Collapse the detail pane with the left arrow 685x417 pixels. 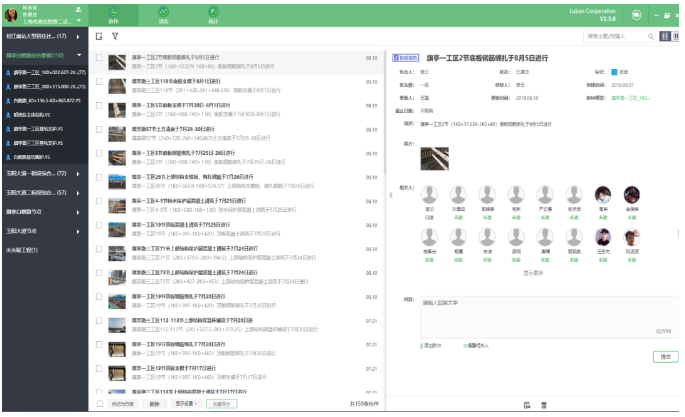(x=391, y=195)
